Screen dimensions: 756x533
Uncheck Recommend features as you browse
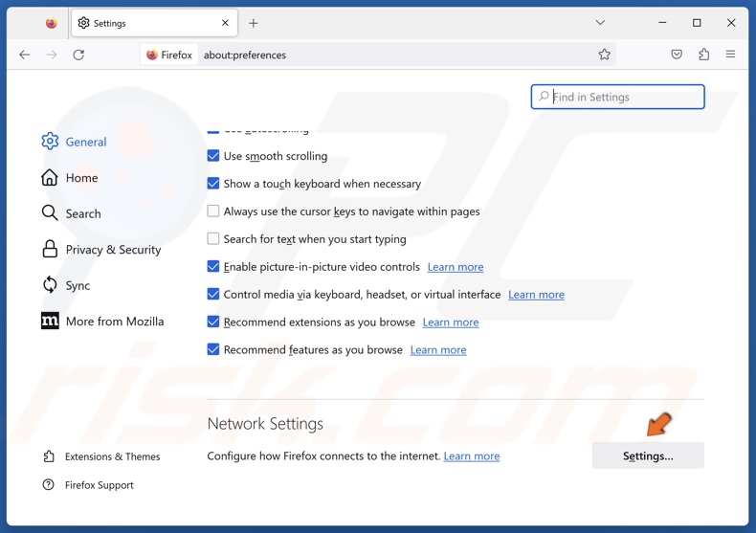pyautogui.click(x=213, y=349)
